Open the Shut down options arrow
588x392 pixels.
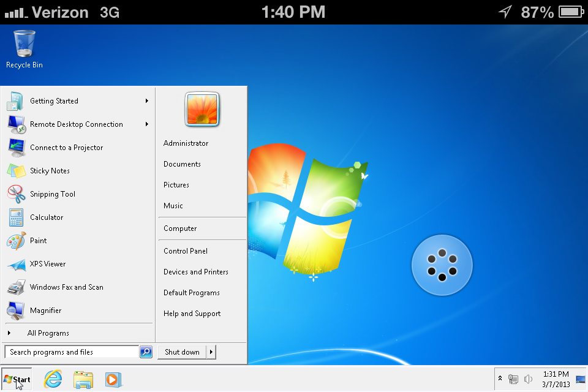coord(211,352)
